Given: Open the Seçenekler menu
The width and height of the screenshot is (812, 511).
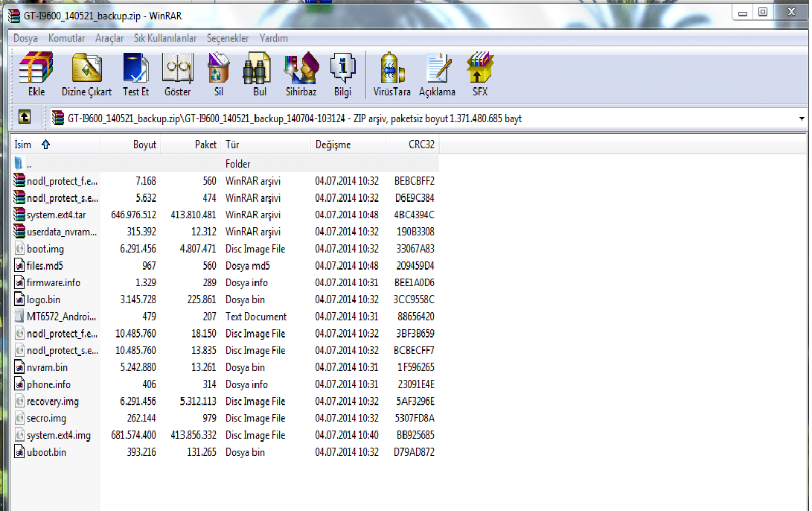Looking at the screenshot, I should click(227, 38).
